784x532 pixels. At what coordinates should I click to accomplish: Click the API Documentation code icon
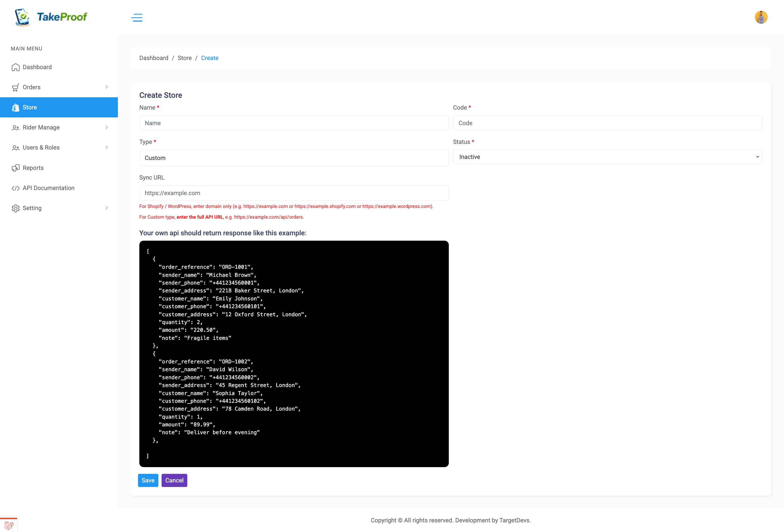coord(16,188)
